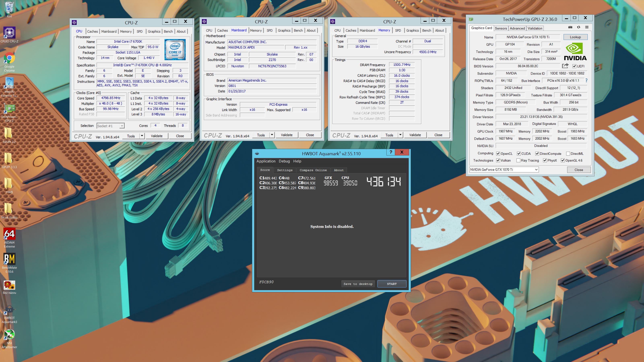Toggle the Ray Tracing checkbox
Screen dimensions: 644x362
[518, 160]
